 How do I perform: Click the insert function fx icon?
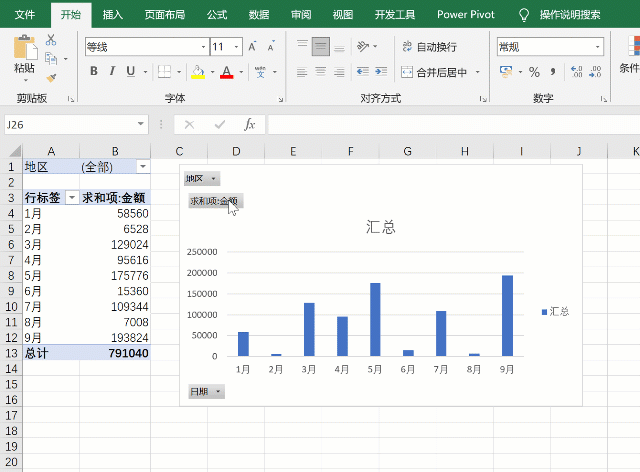[x=250, y=124]
